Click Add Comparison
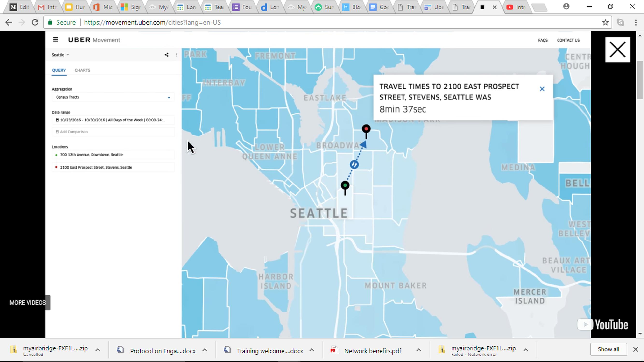This screenshot has height=362, width=644. [x=113, y=132]
